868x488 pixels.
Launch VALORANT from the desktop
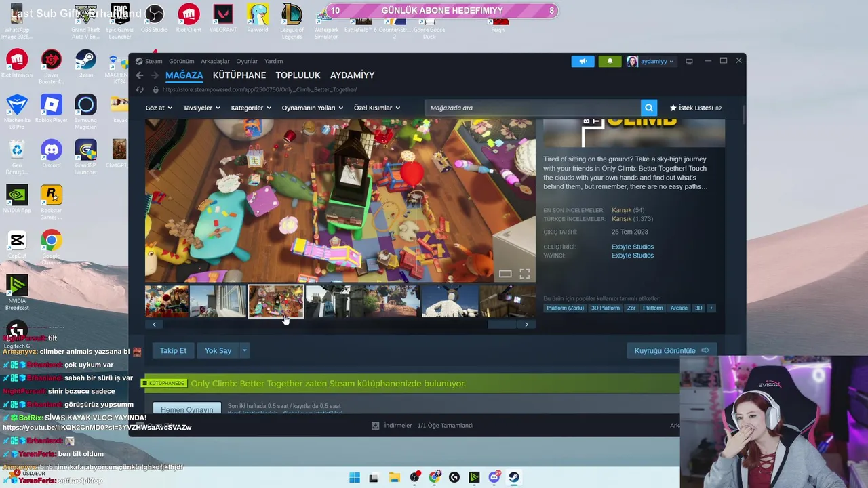coord(223,17)
